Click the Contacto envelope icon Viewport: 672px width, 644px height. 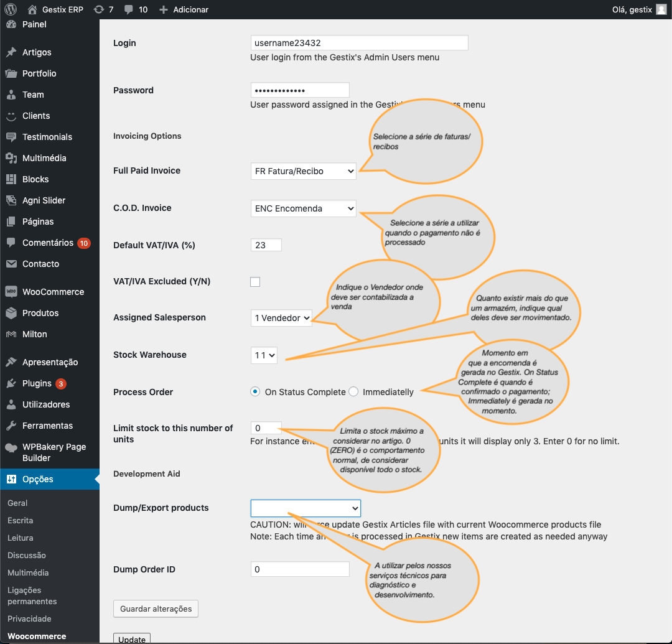[x=11, y=264]
